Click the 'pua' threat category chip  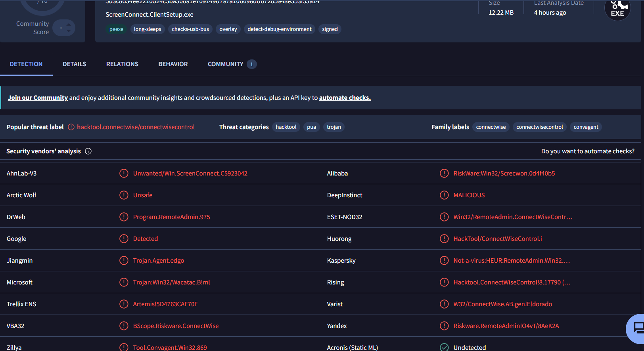312,127
